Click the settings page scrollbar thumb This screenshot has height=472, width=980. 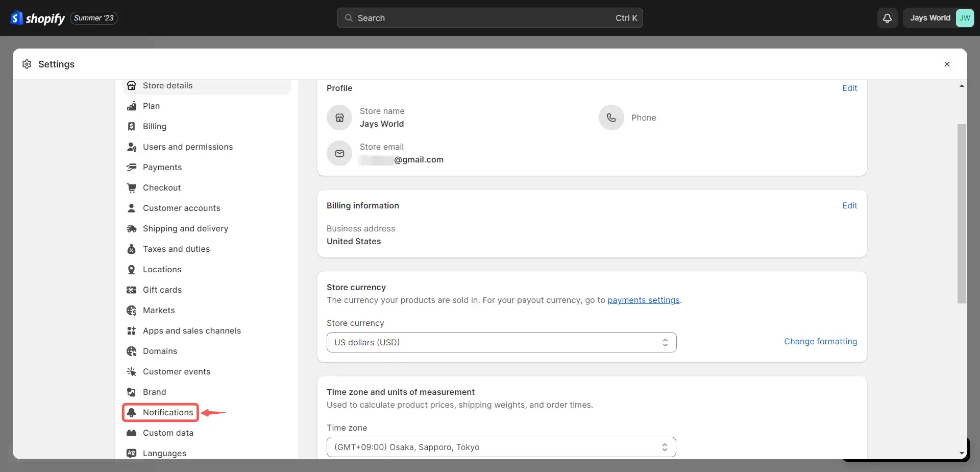(x=962, y=214)
